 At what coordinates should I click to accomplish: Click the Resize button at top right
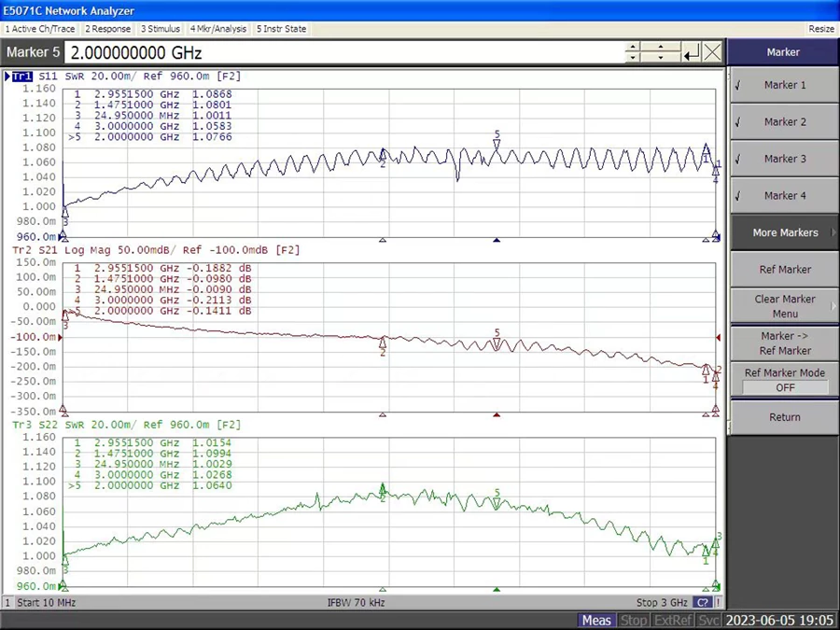coord(821,29)
